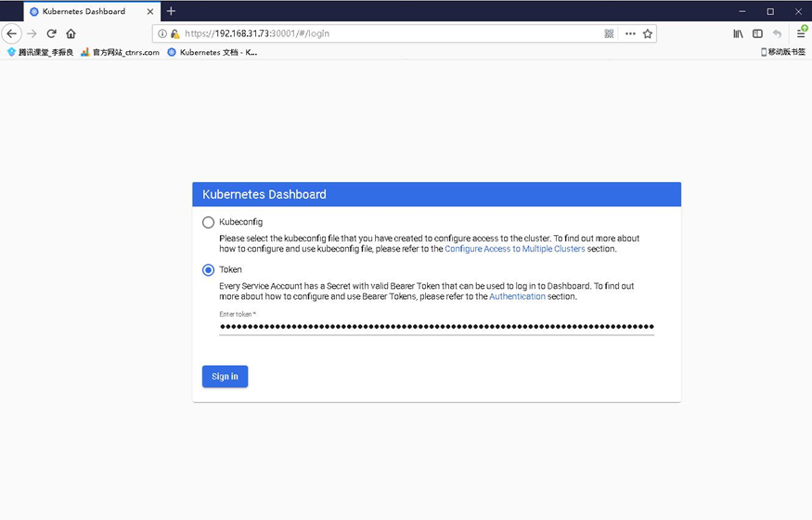Click the insecure connection warning lock icon
812x520 pixels.
click(175, 33)
